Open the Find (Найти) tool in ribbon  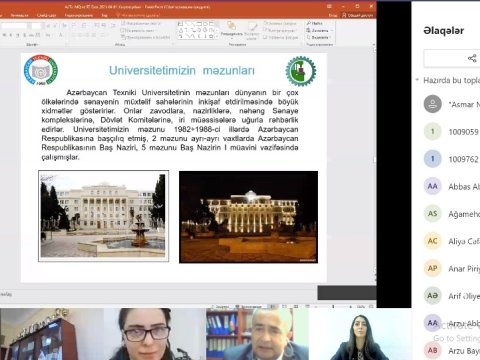(314, 23)
